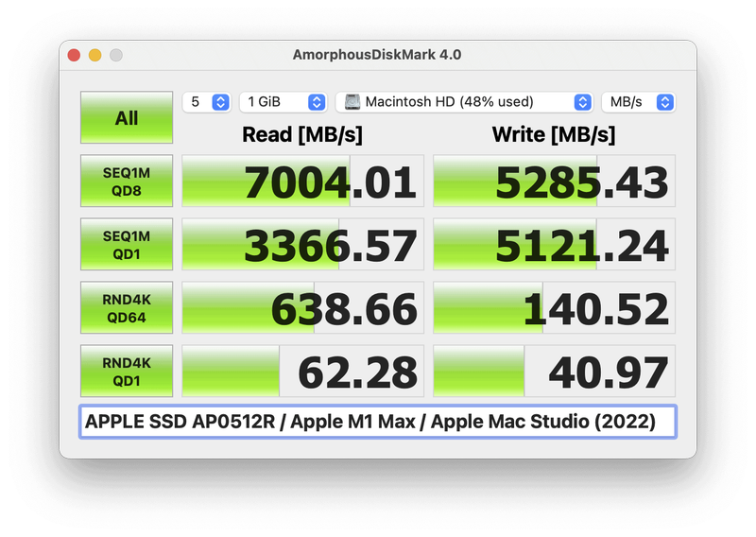Click the RND4K QD64 read result 638.66

tap(301, 308)
